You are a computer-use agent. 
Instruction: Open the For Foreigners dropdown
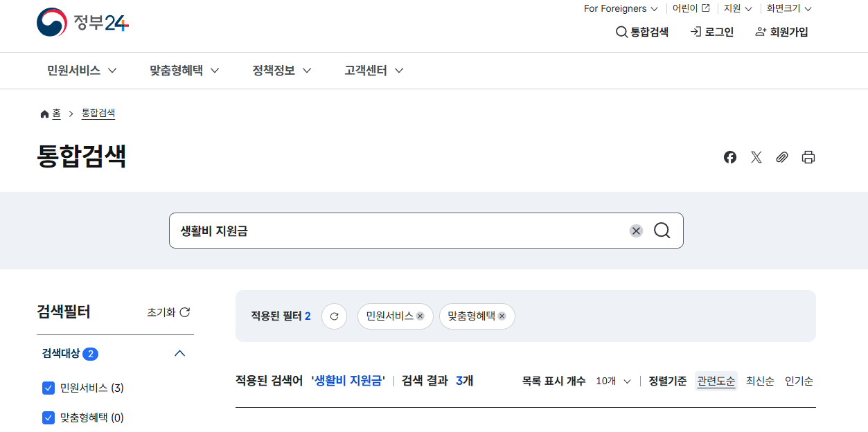click(x=619, y=8)
